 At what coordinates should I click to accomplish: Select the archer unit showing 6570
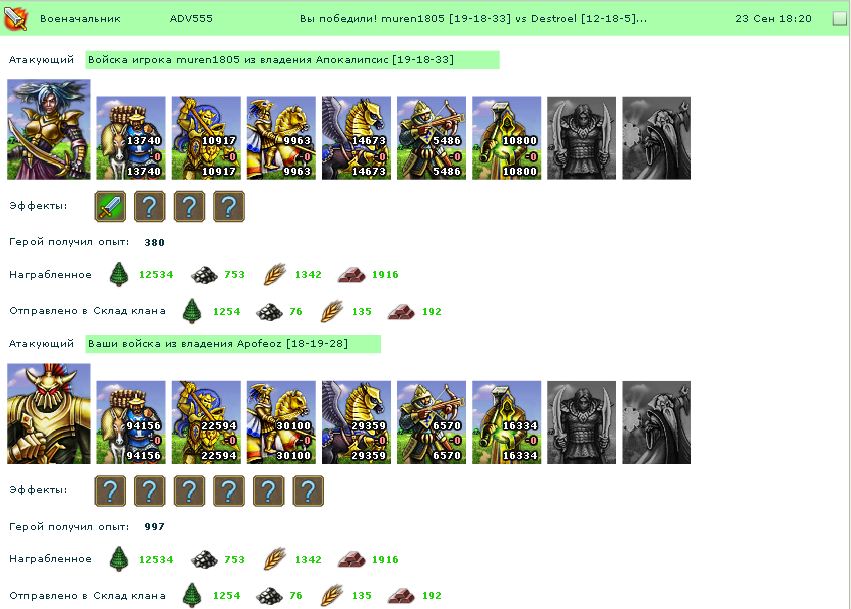(431, 422)
